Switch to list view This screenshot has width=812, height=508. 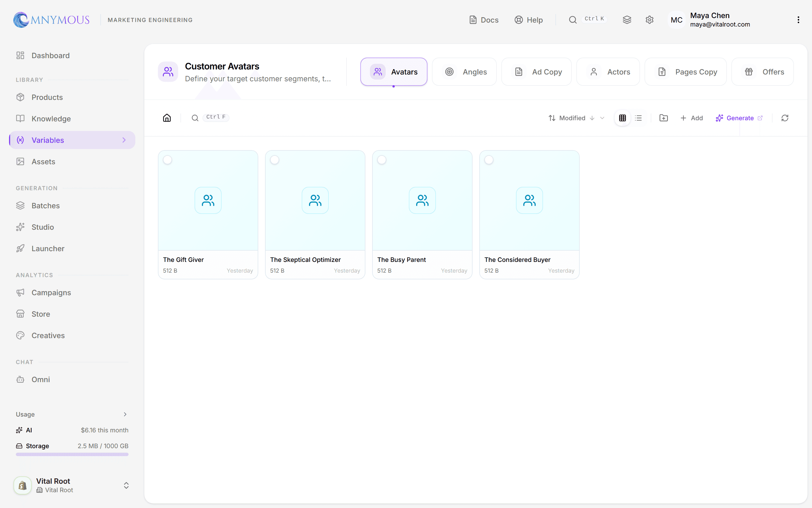click(x=638, y=118)
